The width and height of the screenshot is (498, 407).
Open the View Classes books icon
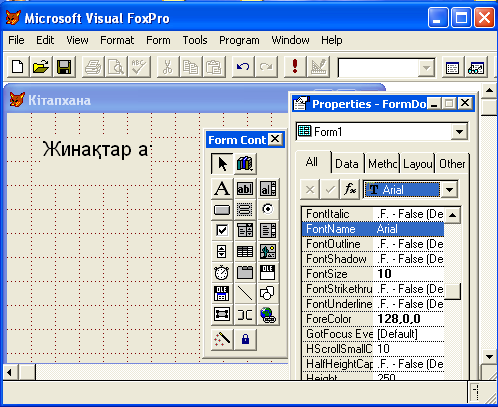click(245, 163)
